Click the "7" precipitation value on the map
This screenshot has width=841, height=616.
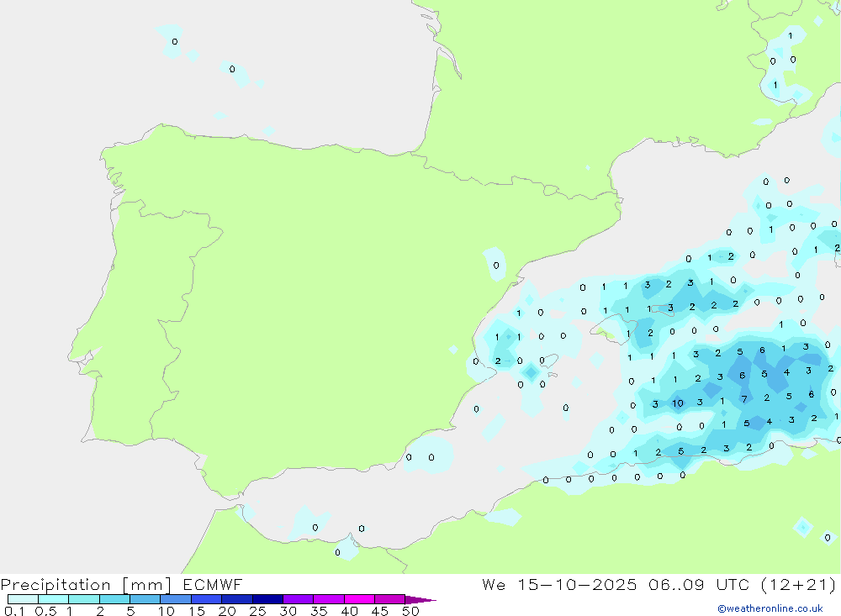(744, 399)
